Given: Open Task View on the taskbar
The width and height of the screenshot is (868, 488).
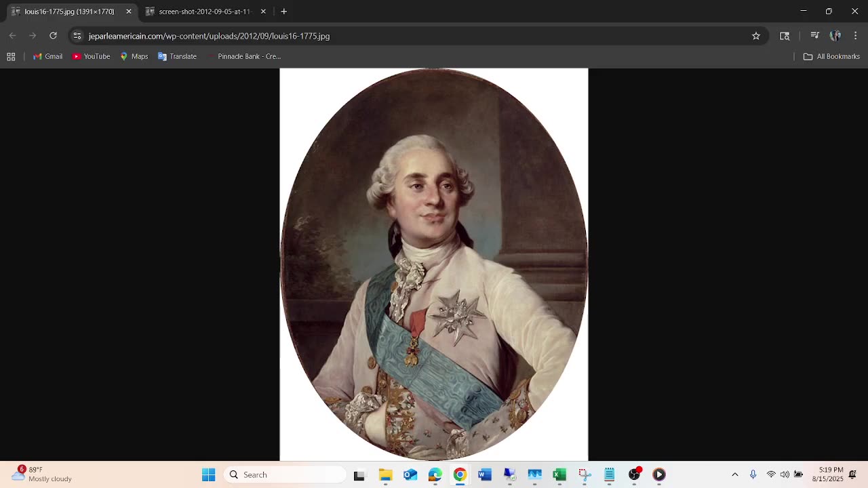Looking at the screenshot, I should pos(359,474).
